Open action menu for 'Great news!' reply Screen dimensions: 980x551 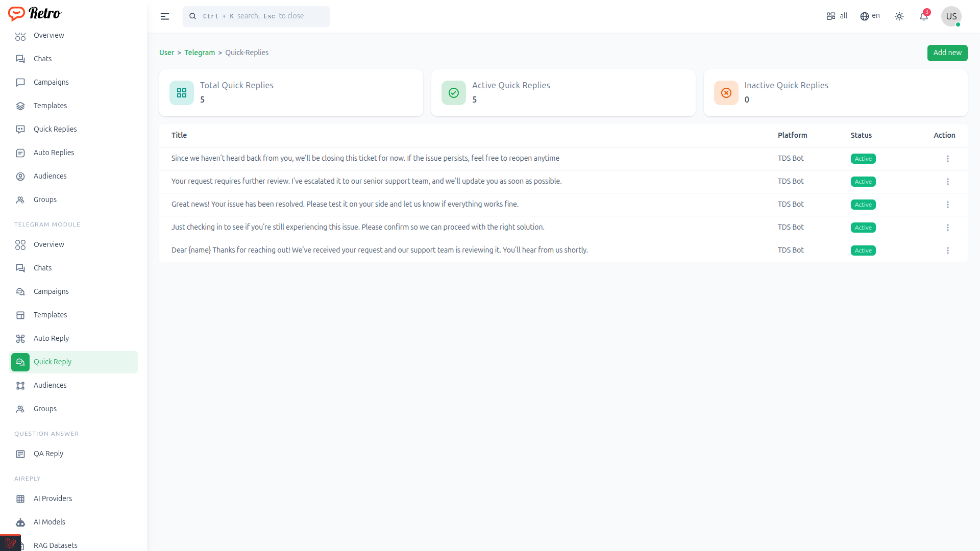click(947, 205)
